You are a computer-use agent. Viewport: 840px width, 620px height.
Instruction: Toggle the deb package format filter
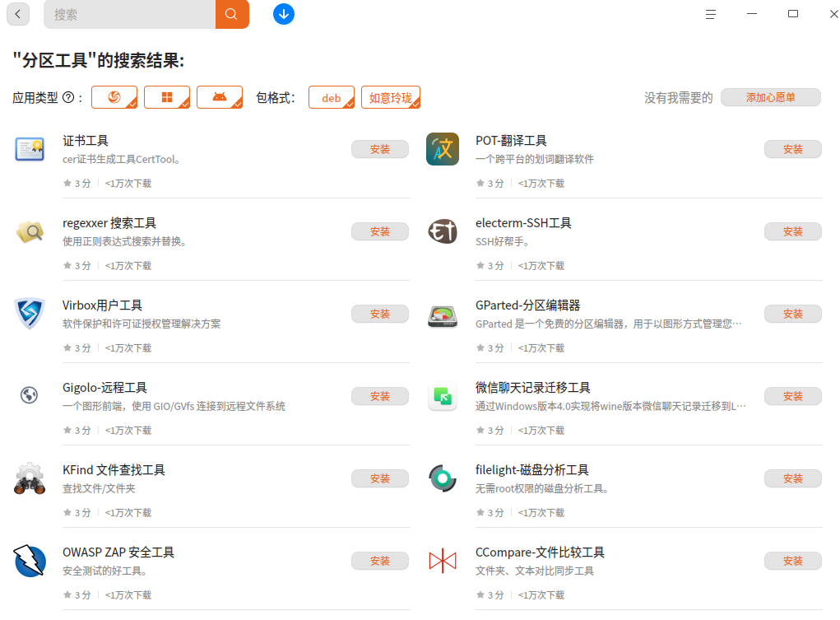(x=332, y=98)
